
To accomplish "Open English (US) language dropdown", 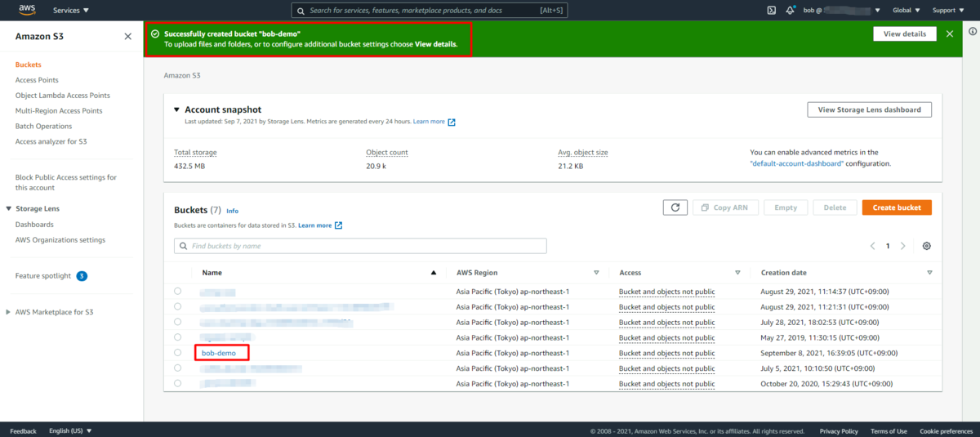I will pyautogui.click(x=70, y=430).
